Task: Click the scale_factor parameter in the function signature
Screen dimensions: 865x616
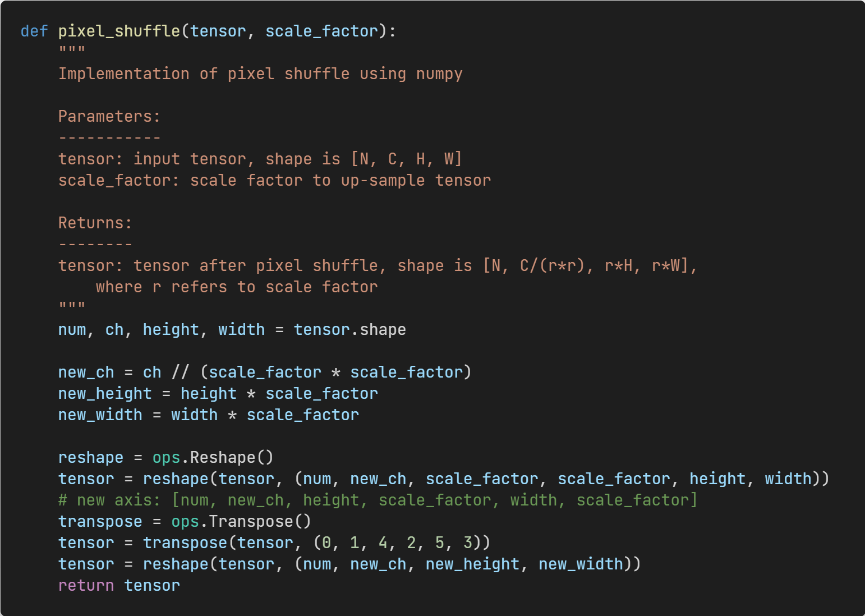Action: [321, 31]
